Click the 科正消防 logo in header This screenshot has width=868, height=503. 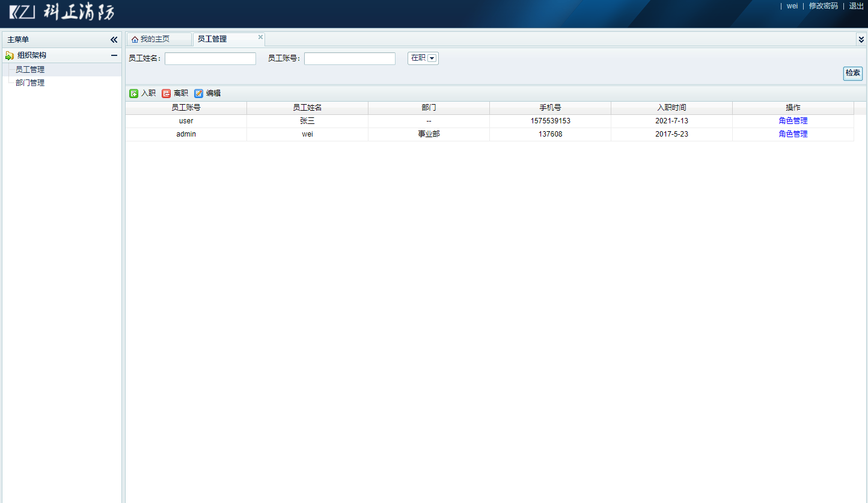61,13
